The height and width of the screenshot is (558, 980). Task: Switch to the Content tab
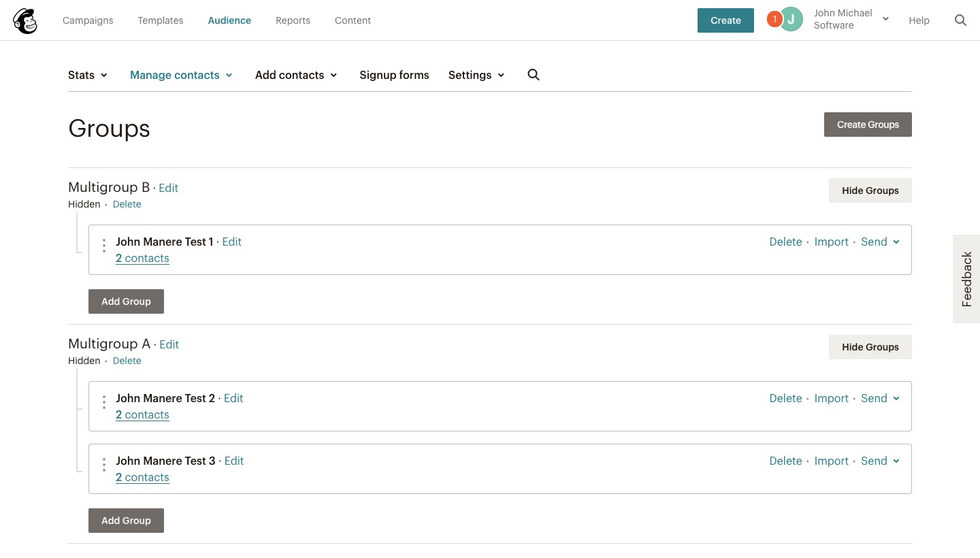(x=353, y=20)
